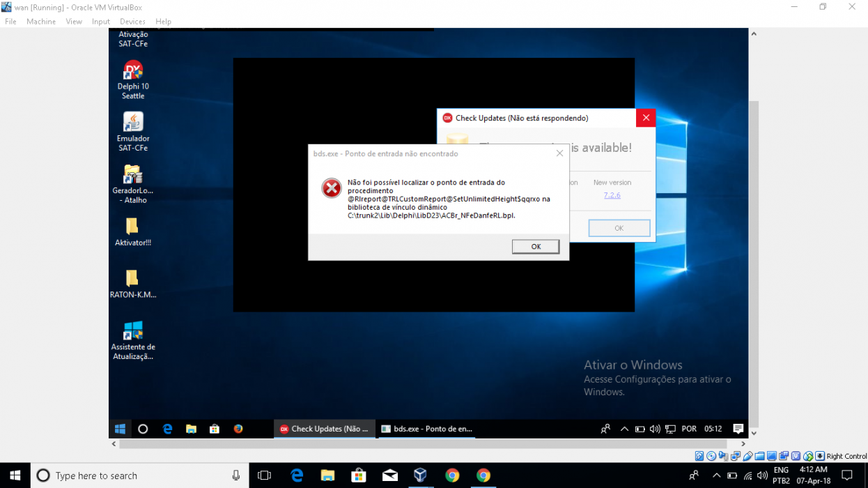Viewport: 868px width, 488px height.
Task: Click the guest Windows Start button
Action: [x=120, y=429]
